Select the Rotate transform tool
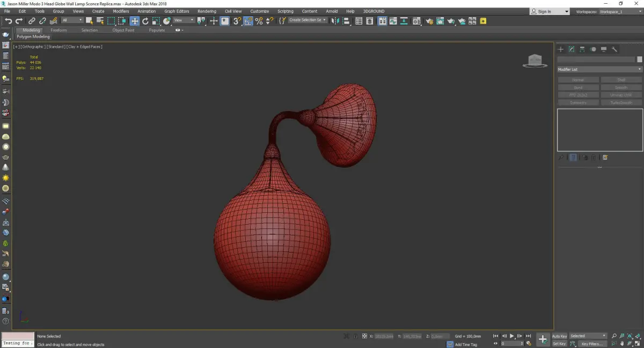Screen dimensions: 644x348 pos(145,21)
